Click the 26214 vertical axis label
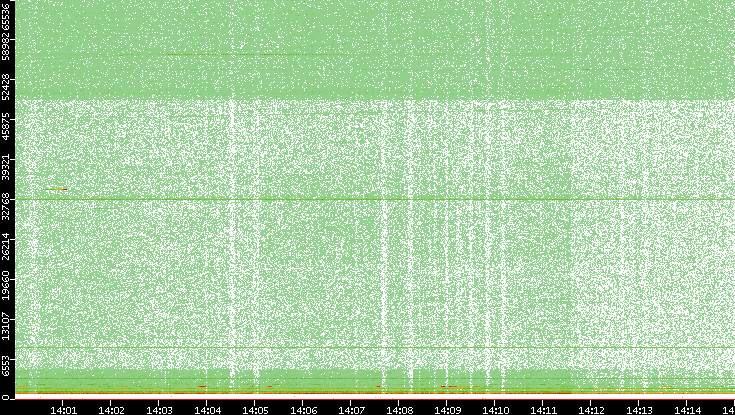 6,244
